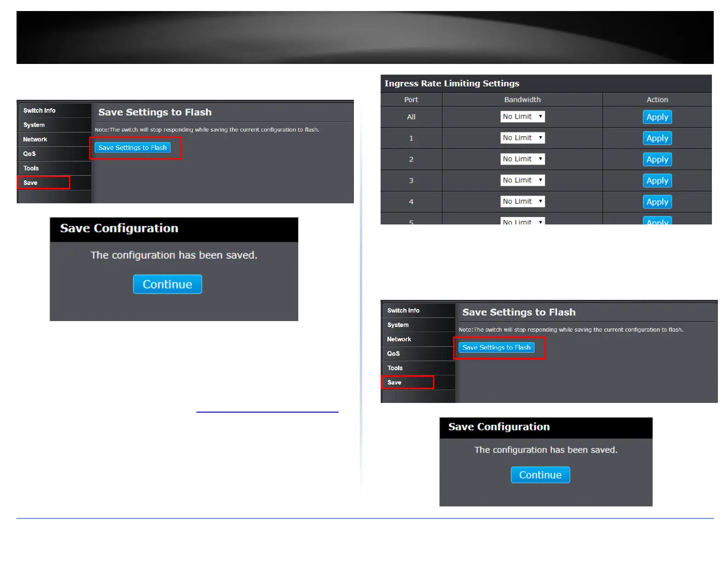Image resolution: width=728 pixels, height=563 pixels.
Task: Click Save Settings to Flash in upper-left panel
Action: [x=132, y=148]
